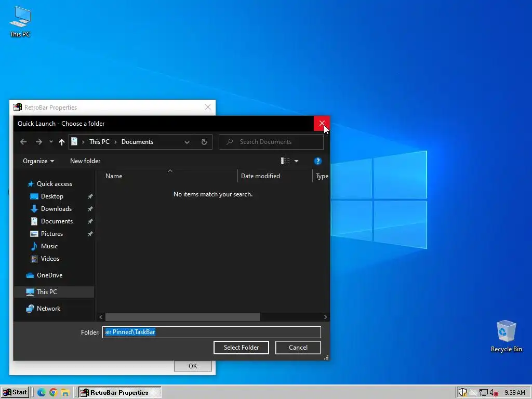Open File Explorer from quick launch
This screenshot has height=399, width=532.
(65, 393)
